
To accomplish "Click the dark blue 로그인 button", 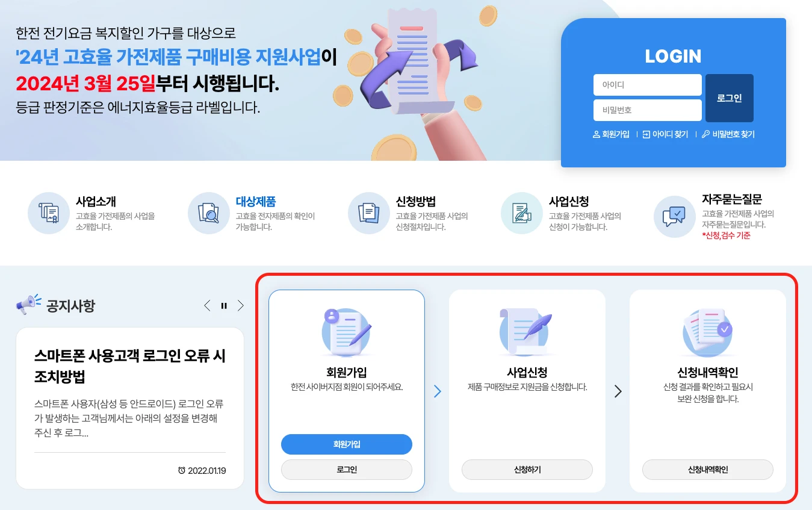I will [x=730, y=98].
